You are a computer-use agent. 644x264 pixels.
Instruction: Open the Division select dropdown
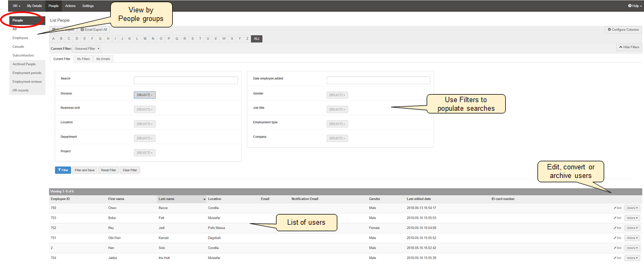pyautogui.click(x=144, y=95)
